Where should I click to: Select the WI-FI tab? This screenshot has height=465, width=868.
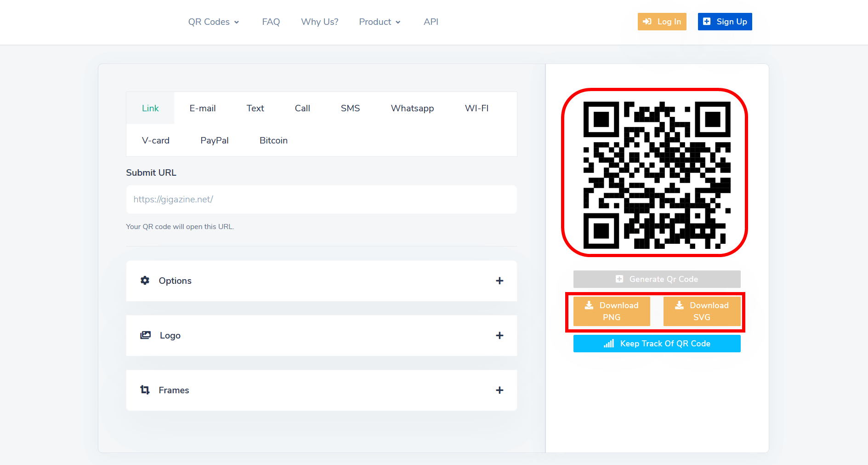click(x=477, y=108)
